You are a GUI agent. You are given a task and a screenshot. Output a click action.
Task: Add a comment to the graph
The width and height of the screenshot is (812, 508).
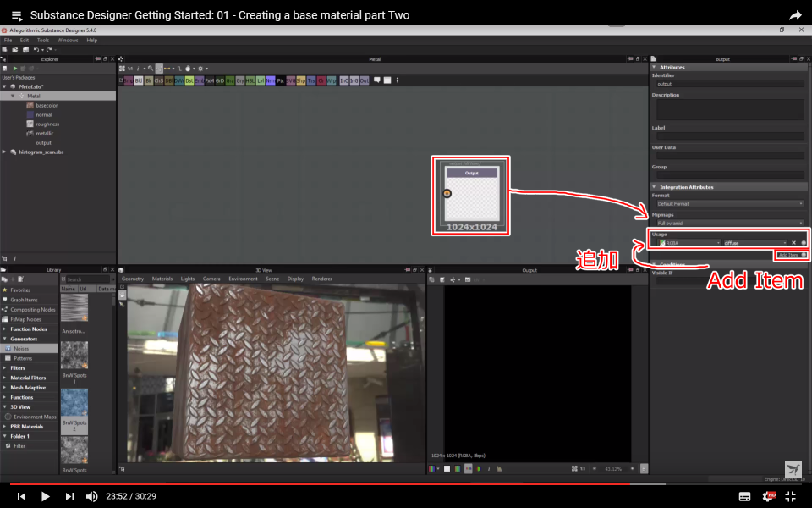pos(377,80)
